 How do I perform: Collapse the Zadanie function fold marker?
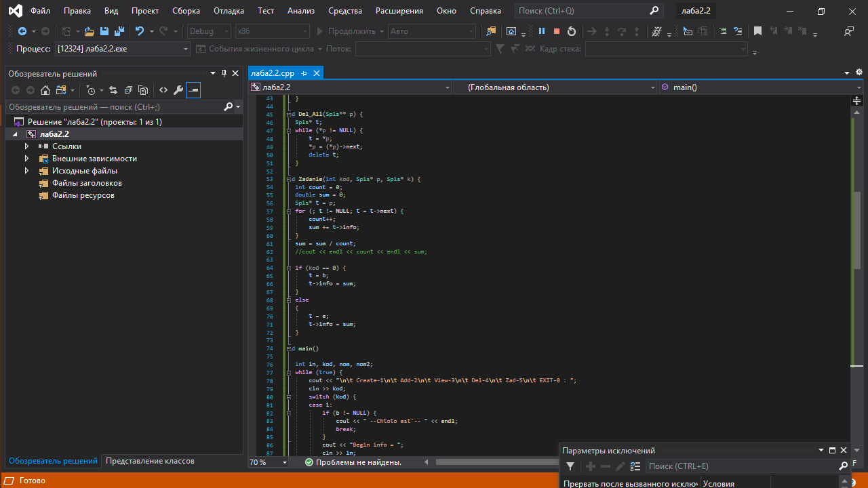click(290, 179)
